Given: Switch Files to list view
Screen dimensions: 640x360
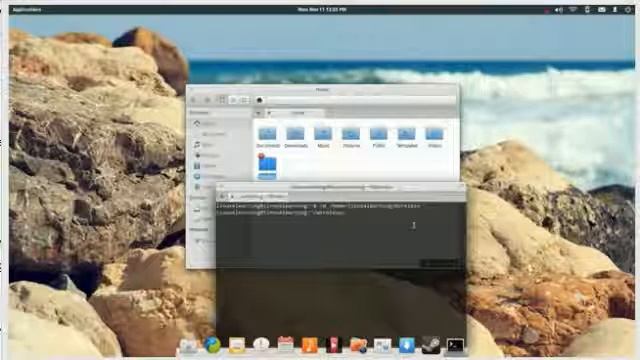Looking at the screenshot, I should point(233,100).
